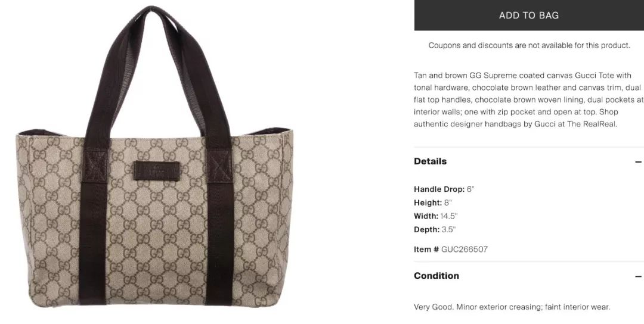Click the Depth 3.5" measurement
The image size is (644, 324).
coord(435,230)
